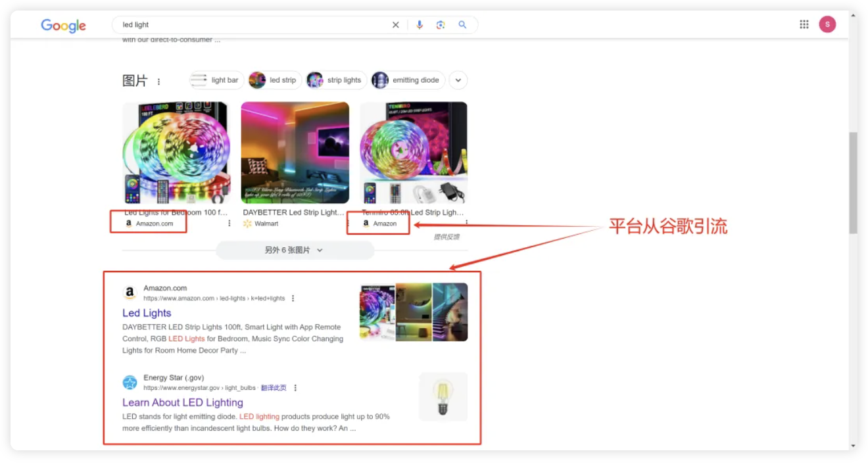
Task: Click the www.energystar.gov light_bulbs URL breadcrumb
Action: [200, 388]
